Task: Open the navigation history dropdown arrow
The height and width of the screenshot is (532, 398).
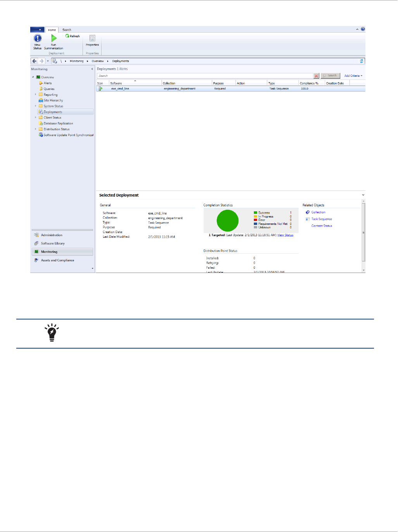Action: click(48, 61)
